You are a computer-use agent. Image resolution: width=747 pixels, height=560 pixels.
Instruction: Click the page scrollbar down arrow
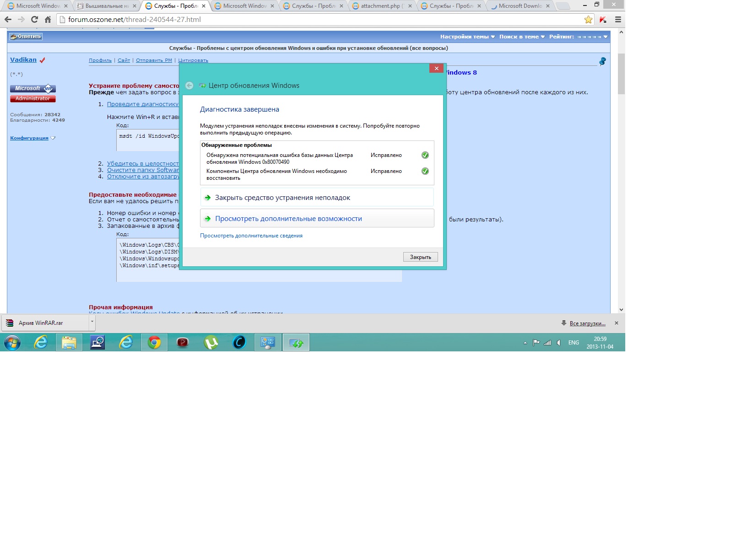point(621,310)
